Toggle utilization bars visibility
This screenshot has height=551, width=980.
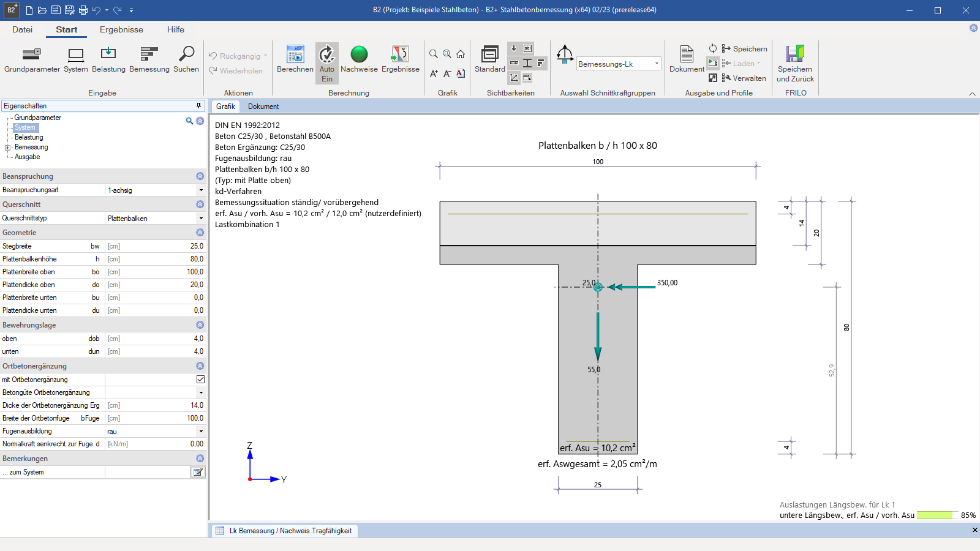pos(541,63)
